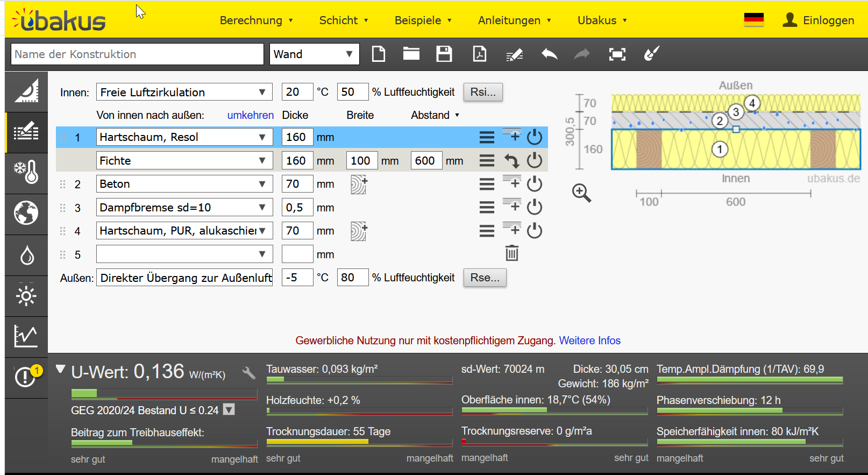Open the Wand construction type dropdown
This screenshot has height=475, width=868.
[314, 54]
